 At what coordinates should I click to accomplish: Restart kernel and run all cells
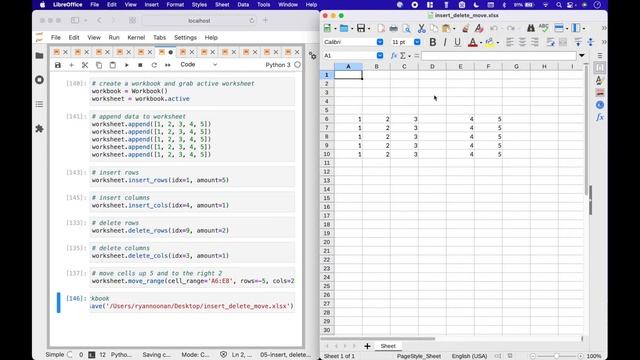pos(168,65)
